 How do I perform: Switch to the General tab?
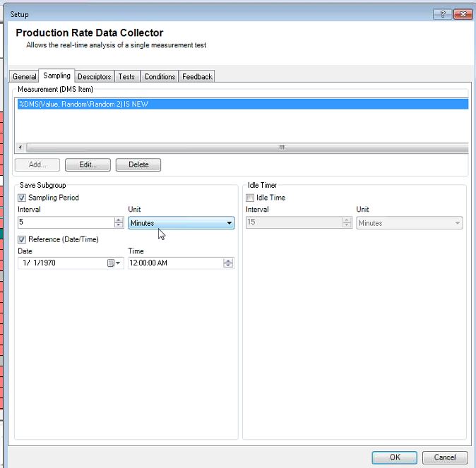(25, 77)
